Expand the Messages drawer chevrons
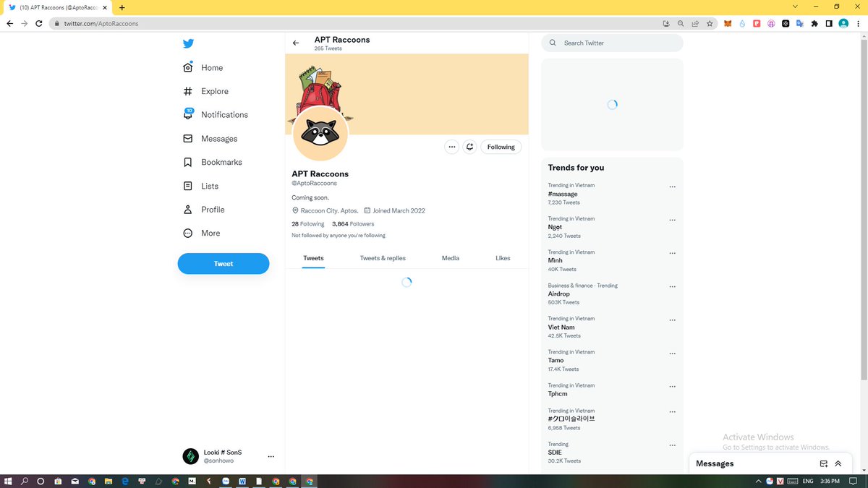 coord(838,463)
